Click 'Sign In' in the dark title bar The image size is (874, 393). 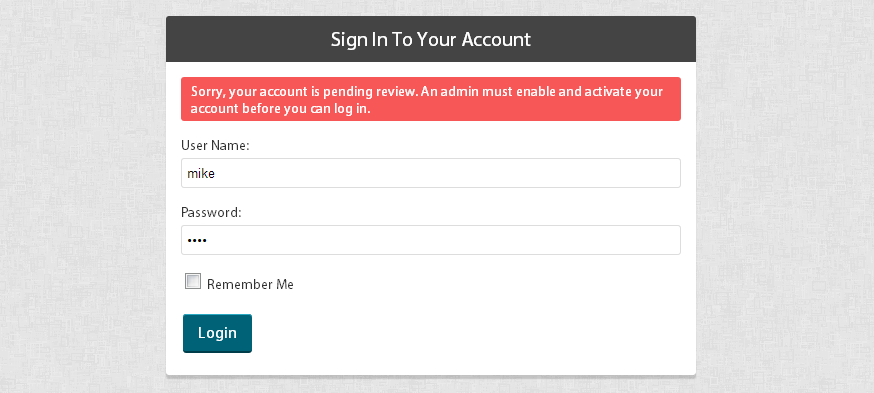354,40
